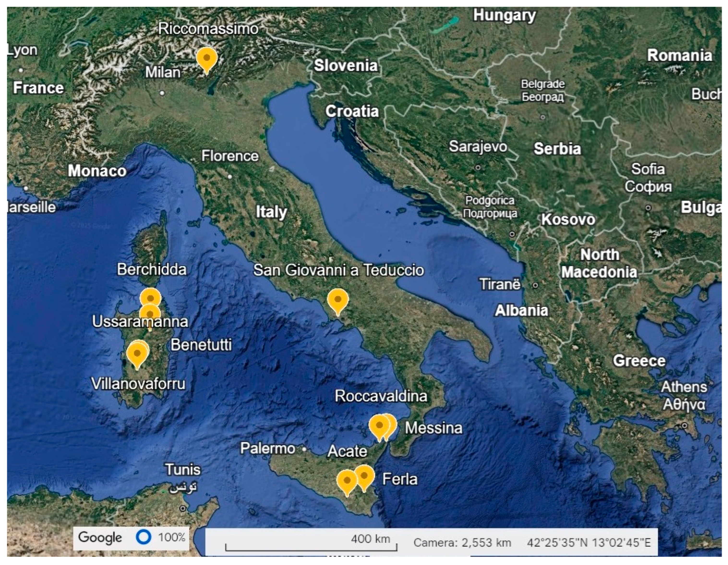This screenshot has height=565, width=728.
Task: Select the Berchidda yellow pin marker
Action: point(150,298)
